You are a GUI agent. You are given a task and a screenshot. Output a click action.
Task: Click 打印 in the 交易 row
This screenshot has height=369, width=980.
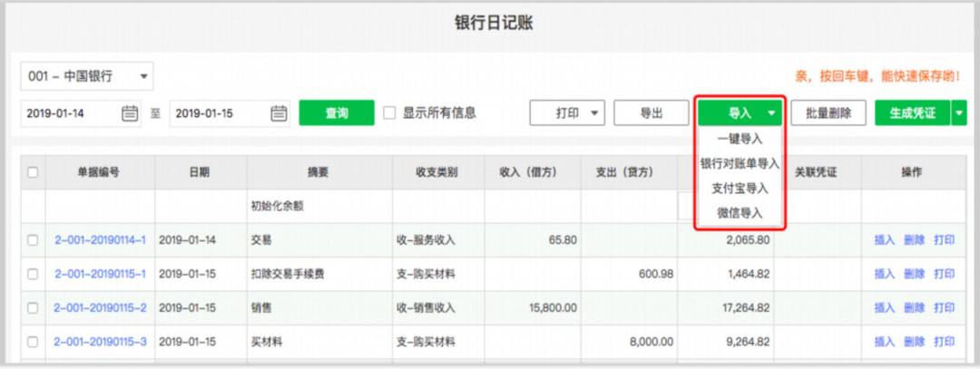[945, 239]
